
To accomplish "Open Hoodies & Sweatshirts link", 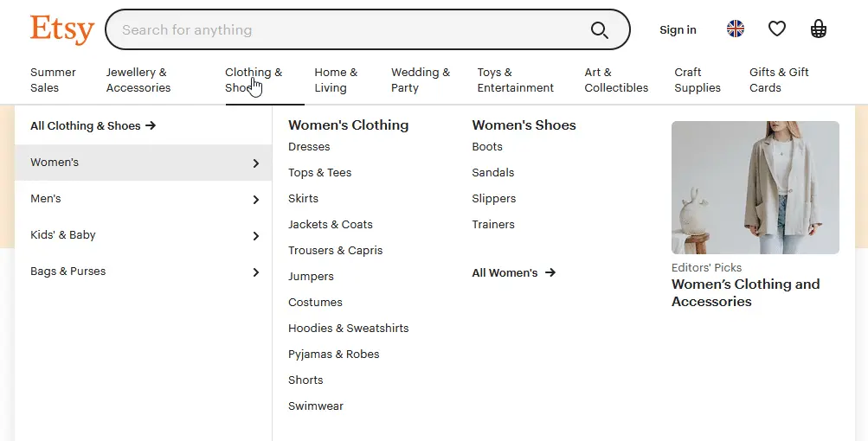I will (x=348, y=328).
